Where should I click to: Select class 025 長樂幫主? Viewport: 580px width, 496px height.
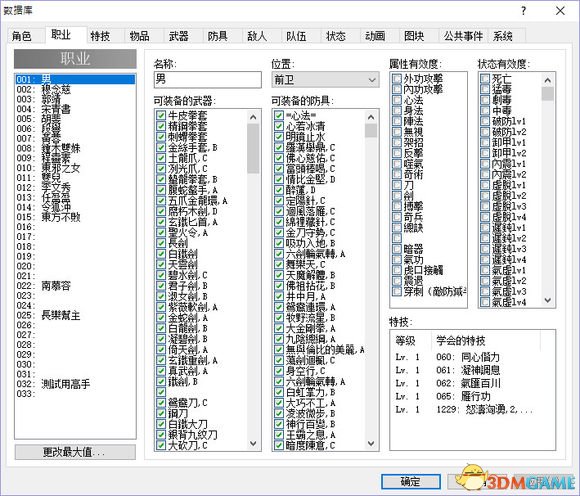[75, 315]
